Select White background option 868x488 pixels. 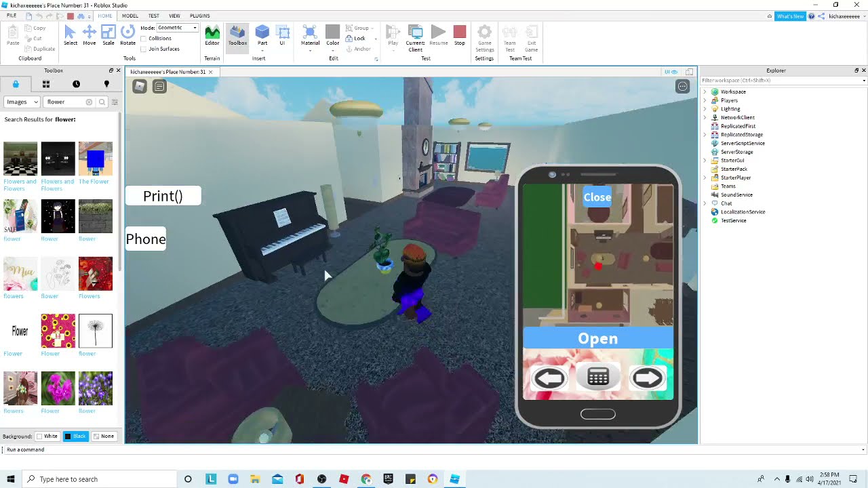click(47, 436)
